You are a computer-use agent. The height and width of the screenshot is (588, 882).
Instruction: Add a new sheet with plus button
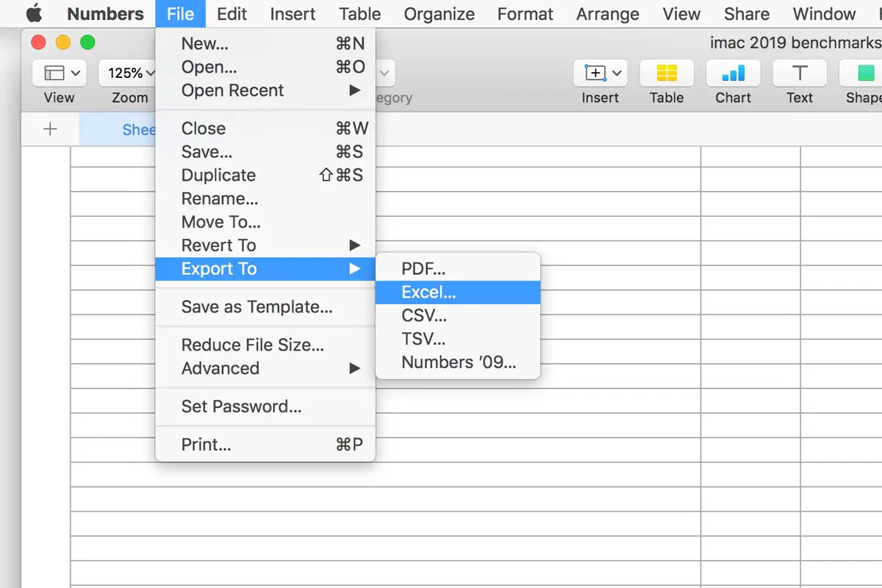50,129
